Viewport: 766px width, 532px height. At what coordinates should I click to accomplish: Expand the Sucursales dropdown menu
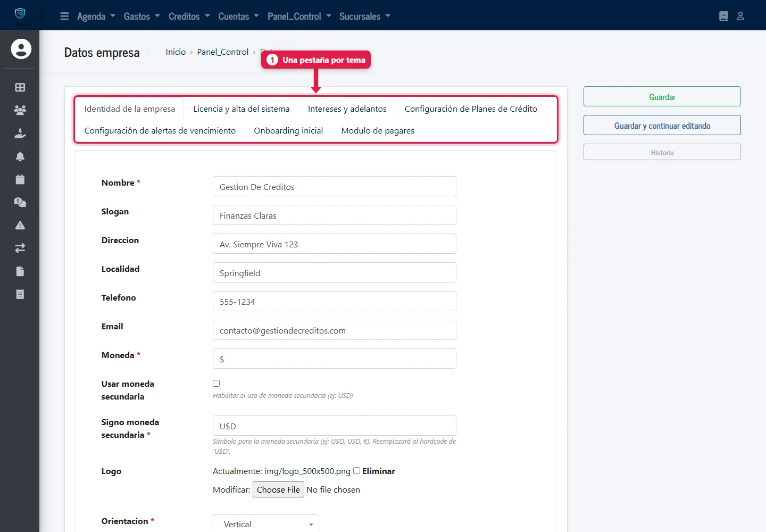click(x=365, y=16)
